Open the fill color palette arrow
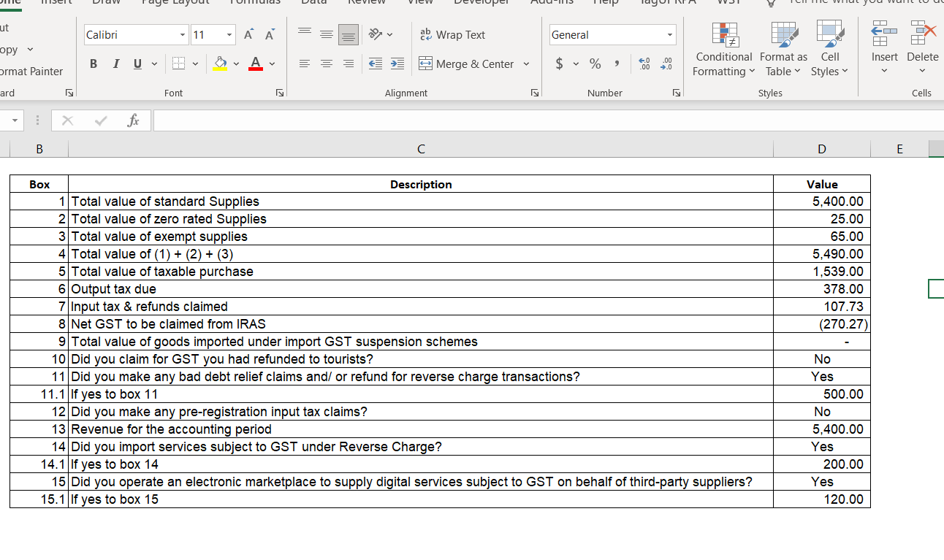The height and width of the screenshot is (560, 944). click(236, 64)
